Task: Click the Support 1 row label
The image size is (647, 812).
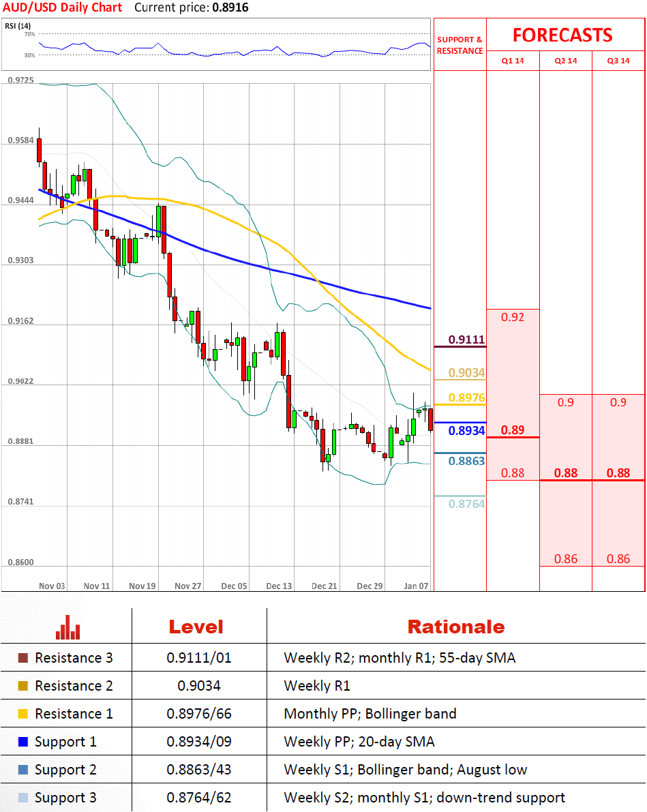Action: coord(65,742)
